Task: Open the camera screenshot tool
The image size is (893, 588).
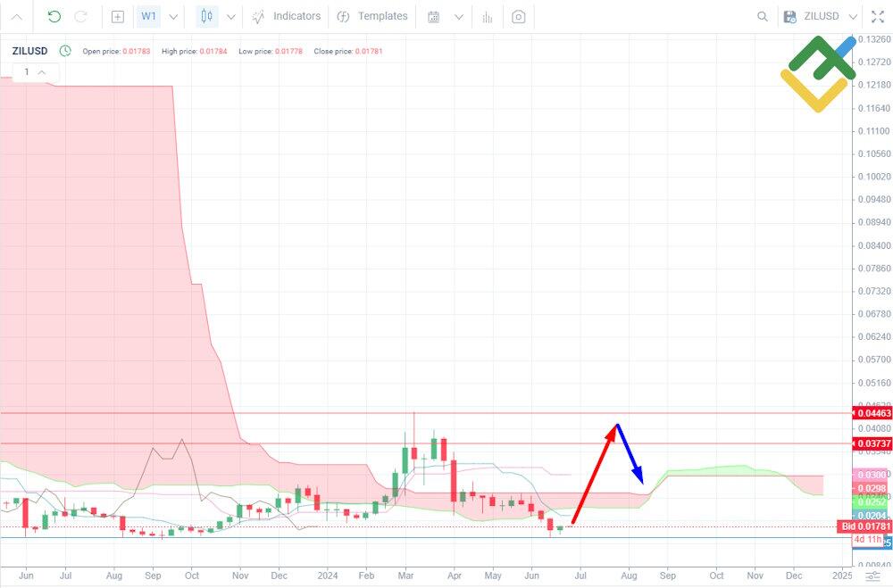Action: (519, 16)
